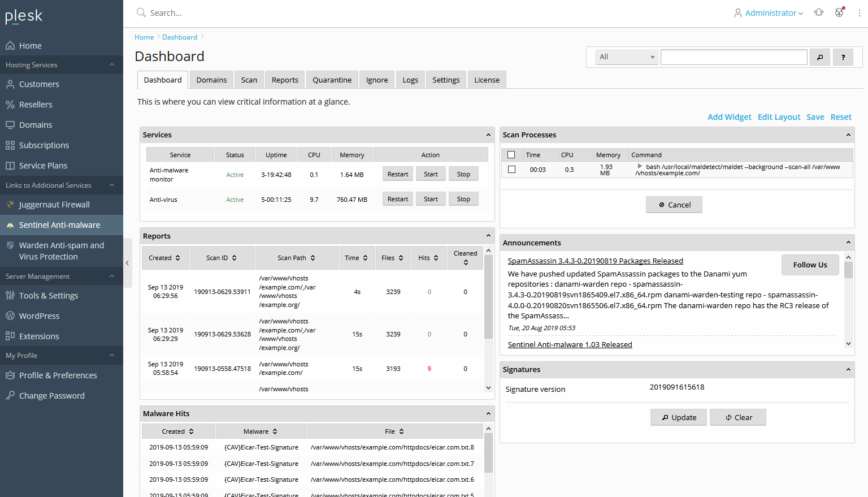This screenshot has width=868, height=497.
Task: Collapse the Scan Processes widget
Action: click(848, 135)
